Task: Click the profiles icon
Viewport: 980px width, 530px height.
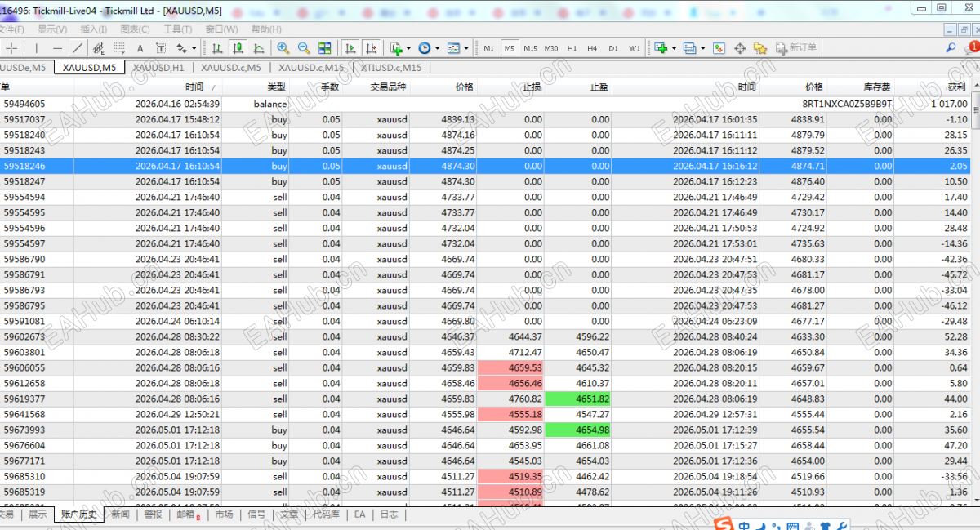Action: (x=690, y=48)
